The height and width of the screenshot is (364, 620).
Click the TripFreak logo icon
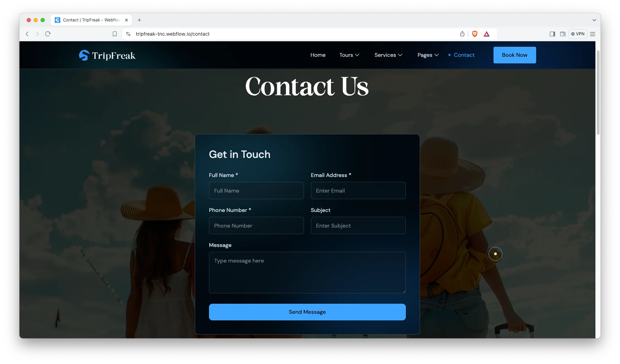pos(84,55)
